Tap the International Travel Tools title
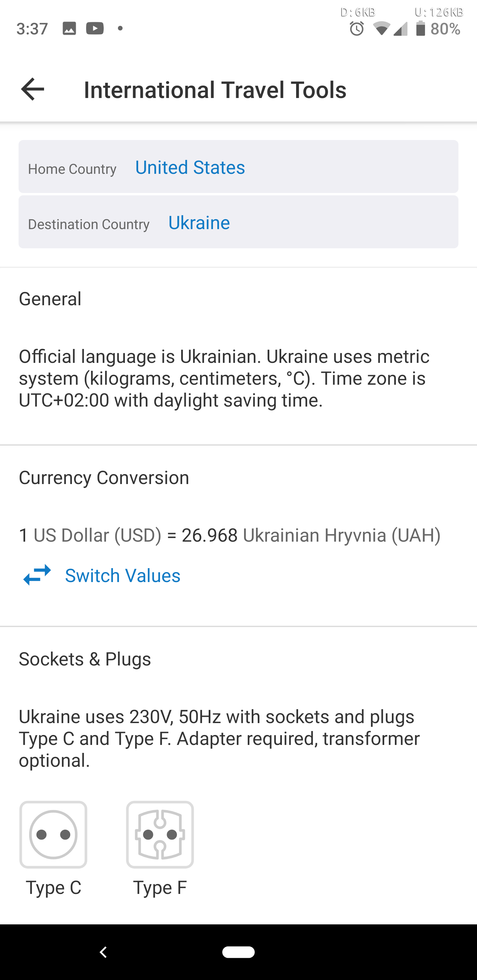The height and width of the screenshot is (980, 477). [215, 90]
